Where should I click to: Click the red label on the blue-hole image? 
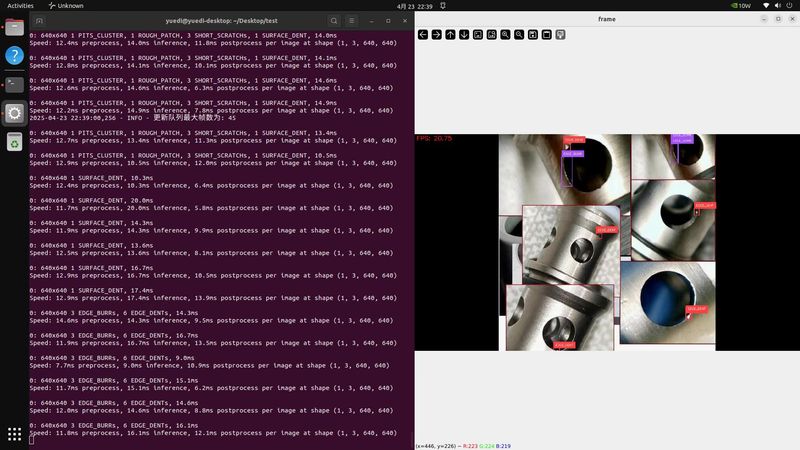pyautogui.click(x=696, y=309)
